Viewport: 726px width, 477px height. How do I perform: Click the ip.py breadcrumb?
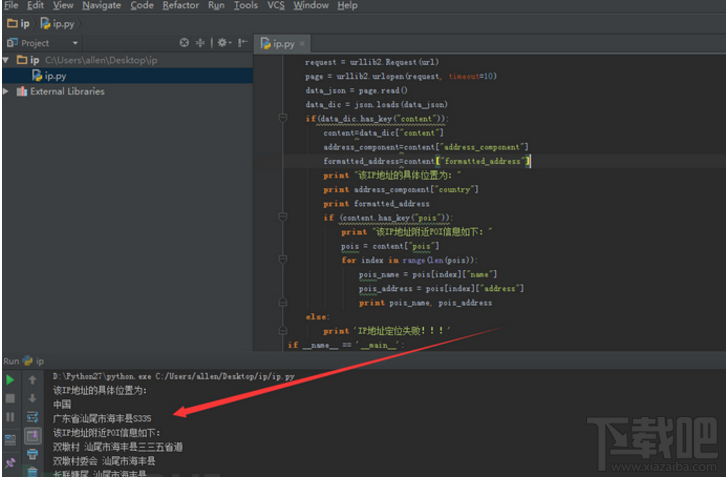pos(57,24)
